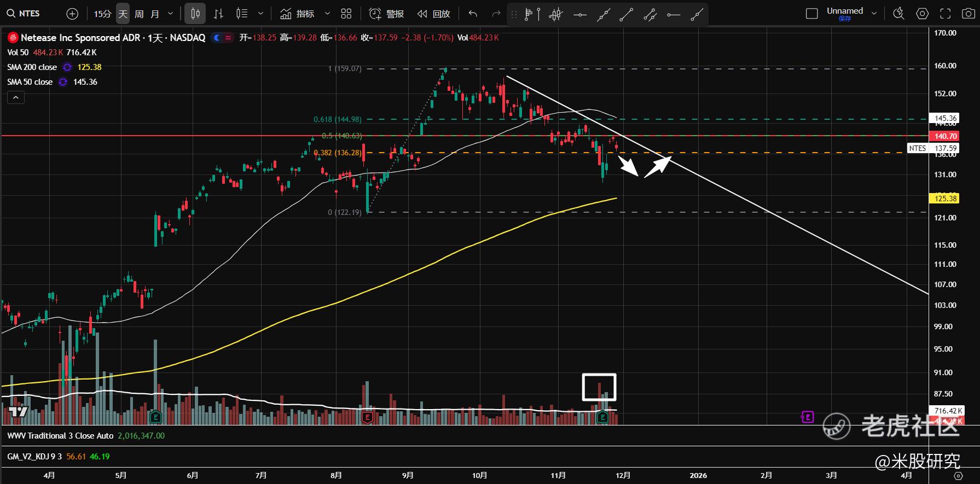
Task: Undo the last chart action
Action: (x=473, y=14)
